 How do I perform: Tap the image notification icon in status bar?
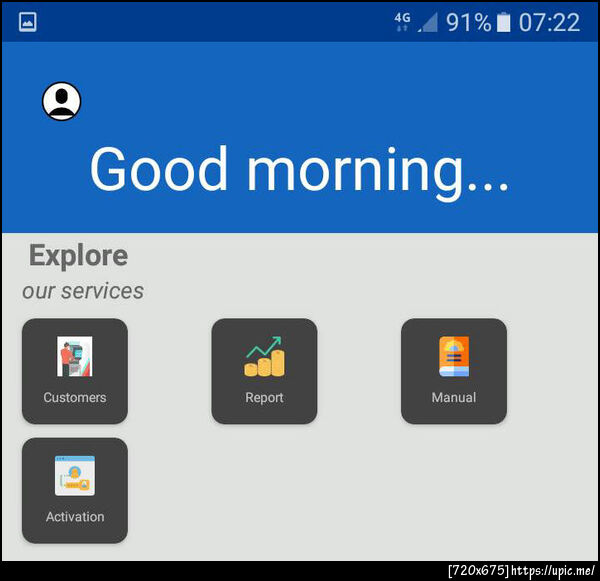28,22
